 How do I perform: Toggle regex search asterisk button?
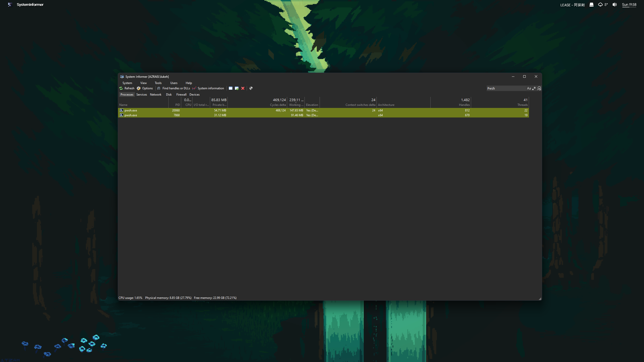534,88
